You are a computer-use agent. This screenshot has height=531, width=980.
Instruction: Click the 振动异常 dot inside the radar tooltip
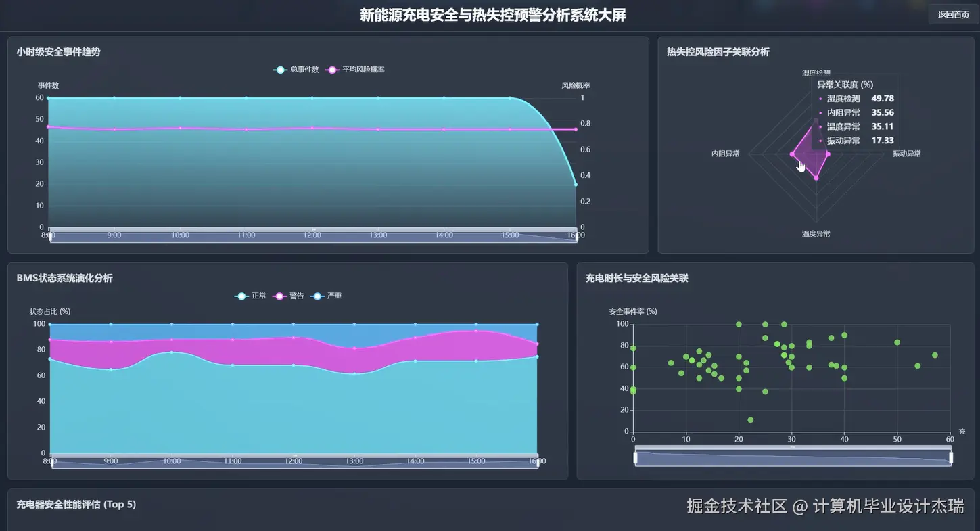[x=820, y=140]
